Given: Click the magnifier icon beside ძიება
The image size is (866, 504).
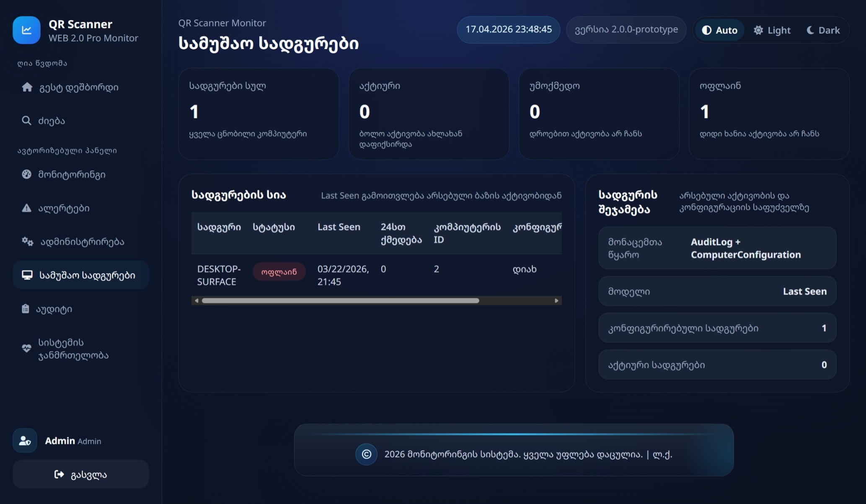Looking at the screenshot, I should point(26,121).
